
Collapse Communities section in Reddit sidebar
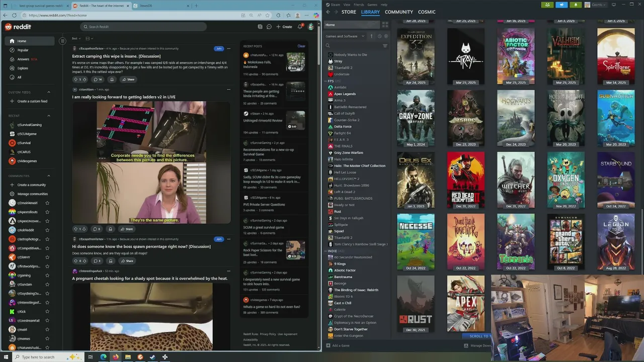click(49, 176)
